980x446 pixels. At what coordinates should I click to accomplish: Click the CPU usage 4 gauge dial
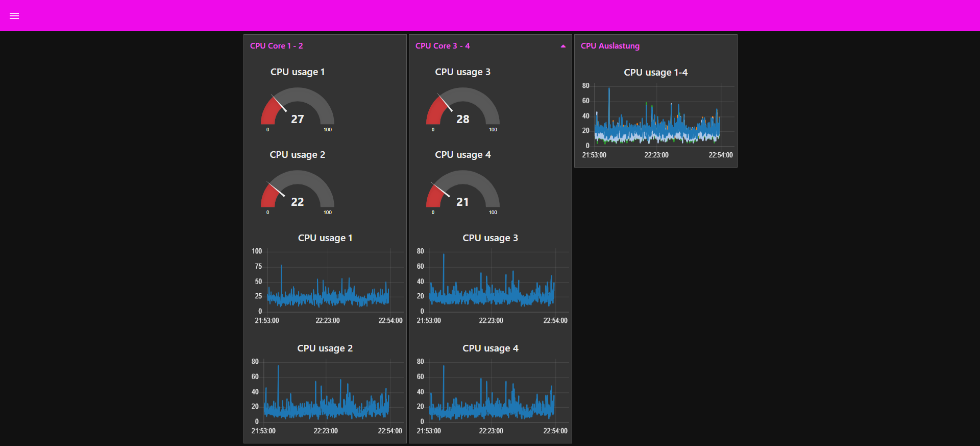click(463, 189)
